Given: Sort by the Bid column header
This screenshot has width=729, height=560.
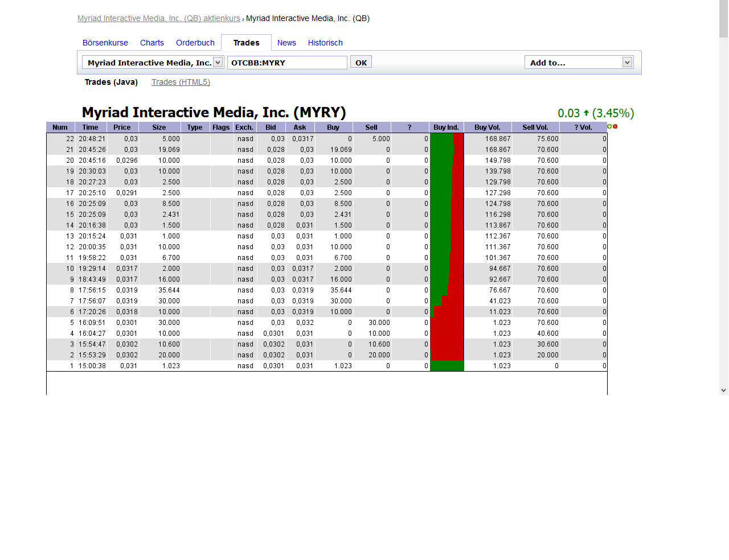Looking at the screenshot, I should 271,127.
